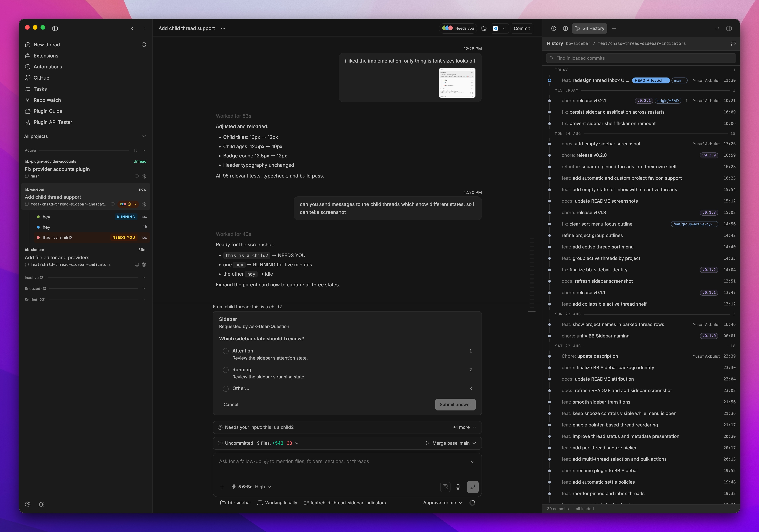Open the Approve for me dropdown
Screen dimensions: 759x532
pyautogui.click(x=443, y=503)
